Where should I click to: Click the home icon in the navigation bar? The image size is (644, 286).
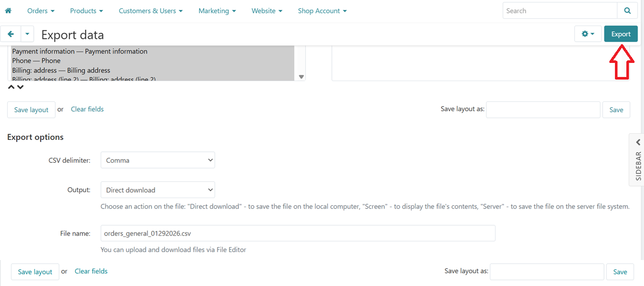tap(8, 10)
